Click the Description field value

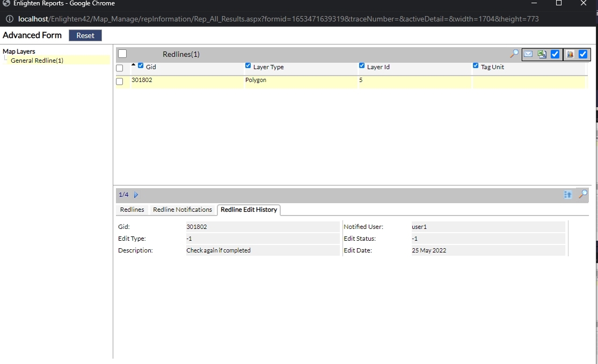point(218,250)
